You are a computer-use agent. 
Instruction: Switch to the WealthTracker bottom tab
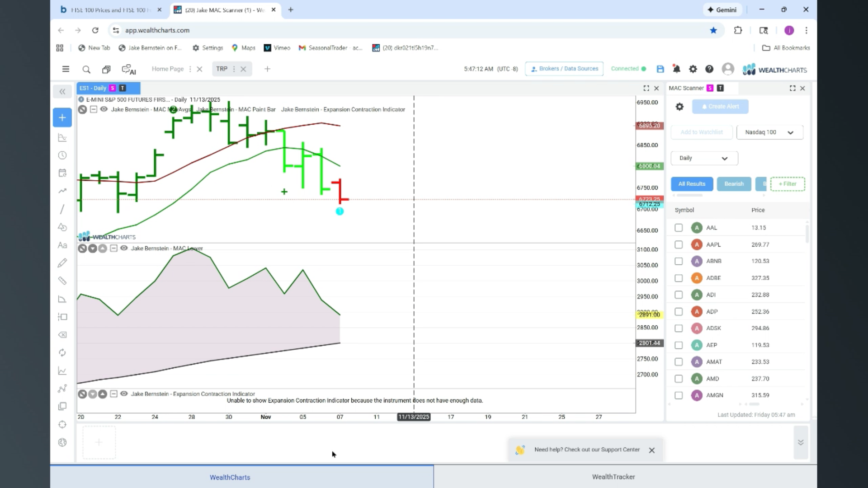[x=613, y=477]
